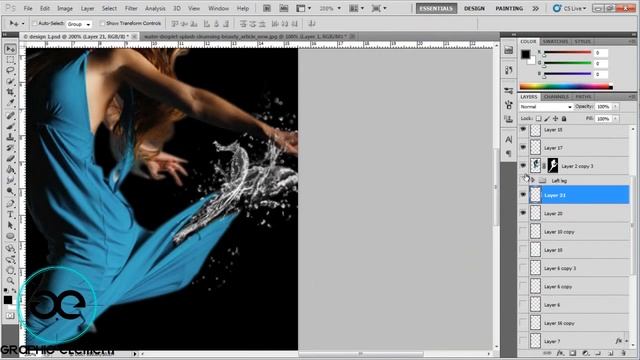
Task: Open the Fill slider arrow
Action: pyautogui.click(x=615, y=119)
